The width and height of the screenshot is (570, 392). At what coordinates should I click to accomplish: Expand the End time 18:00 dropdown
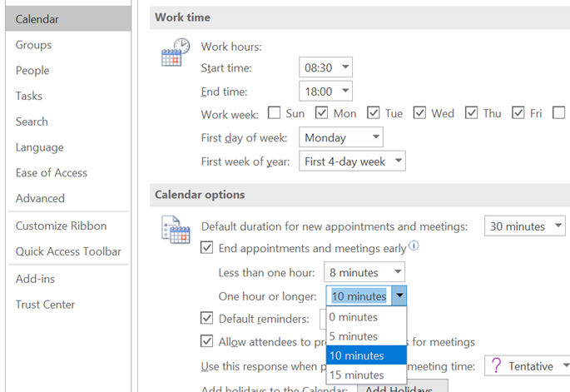point(325,91)
